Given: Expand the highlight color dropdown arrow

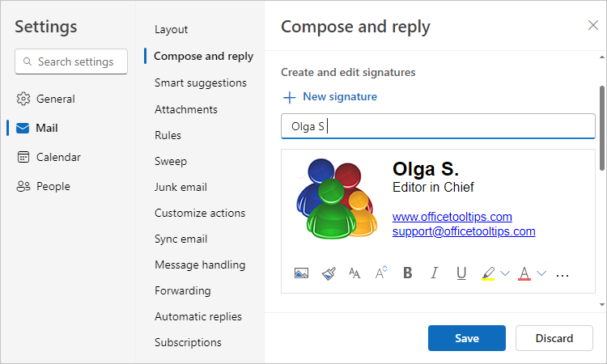Looking at the screenshot, I should (x=505, y=273).
